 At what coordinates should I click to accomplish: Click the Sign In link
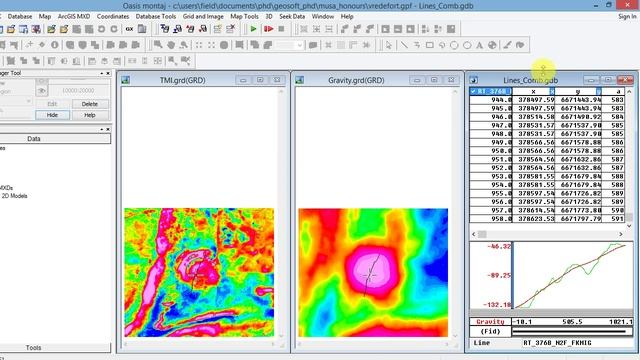coord(627,16)
